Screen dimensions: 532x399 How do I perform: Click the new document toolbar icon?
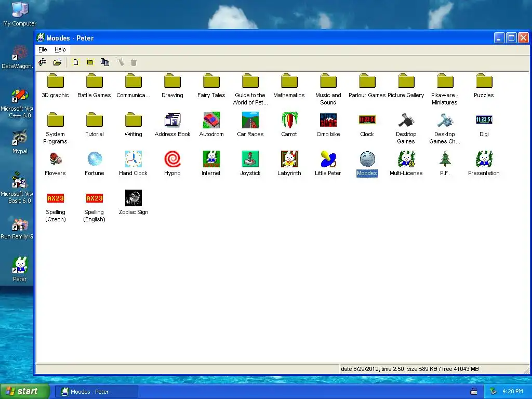pos(76,62)
